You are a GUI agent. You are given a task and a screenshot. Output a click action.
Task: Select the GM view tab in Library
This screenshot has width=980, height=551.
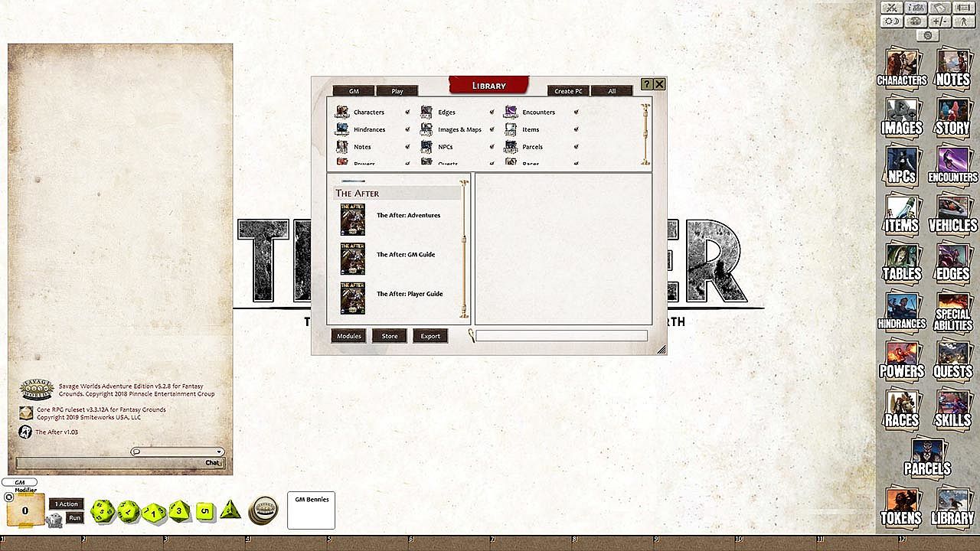coord(354,91)
